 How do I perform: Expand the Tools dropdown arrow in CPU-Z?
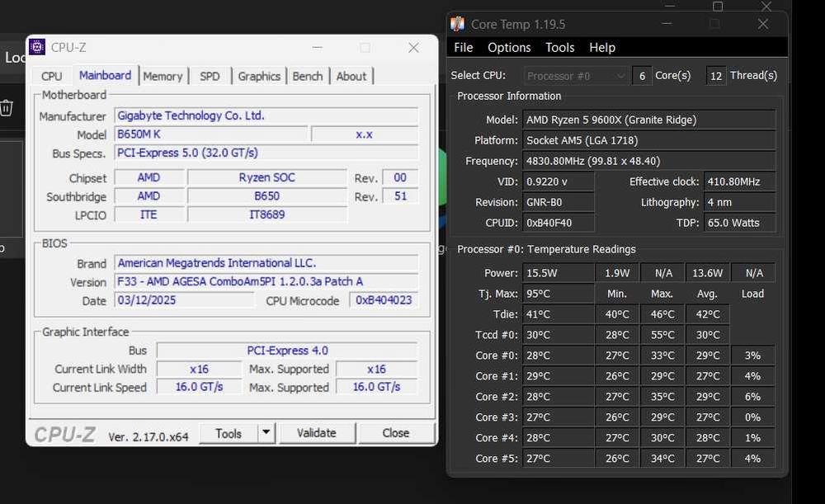point(266,432)
